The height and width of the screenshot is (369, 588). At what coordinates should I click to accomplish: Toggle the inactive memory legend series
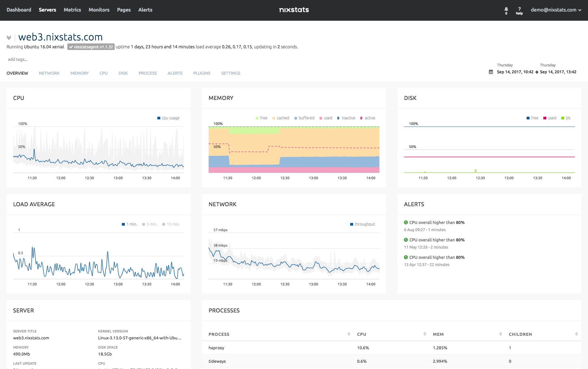pos(346,118)
